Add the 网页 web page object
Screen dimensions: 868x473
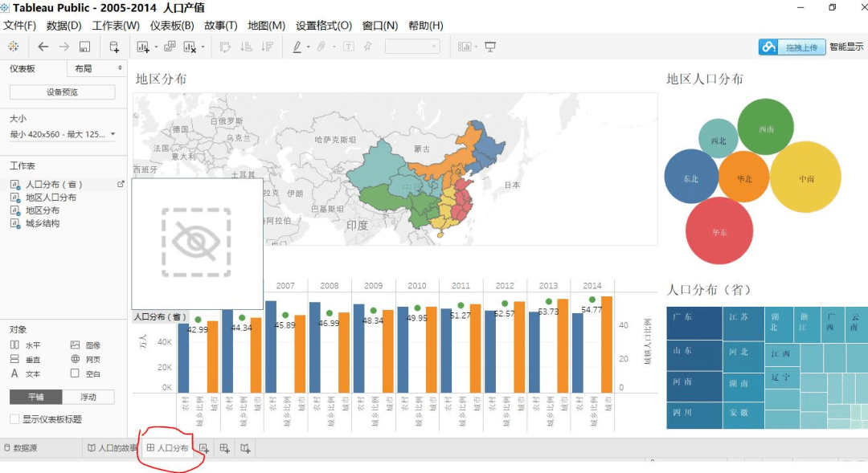pos(85,359)
